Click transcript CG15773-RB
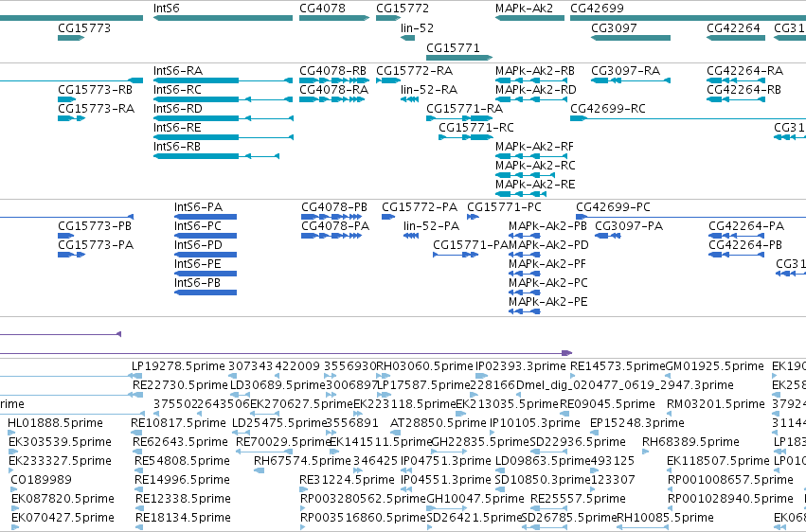Screen dimensions: 806x532 (x=67, y=99)
